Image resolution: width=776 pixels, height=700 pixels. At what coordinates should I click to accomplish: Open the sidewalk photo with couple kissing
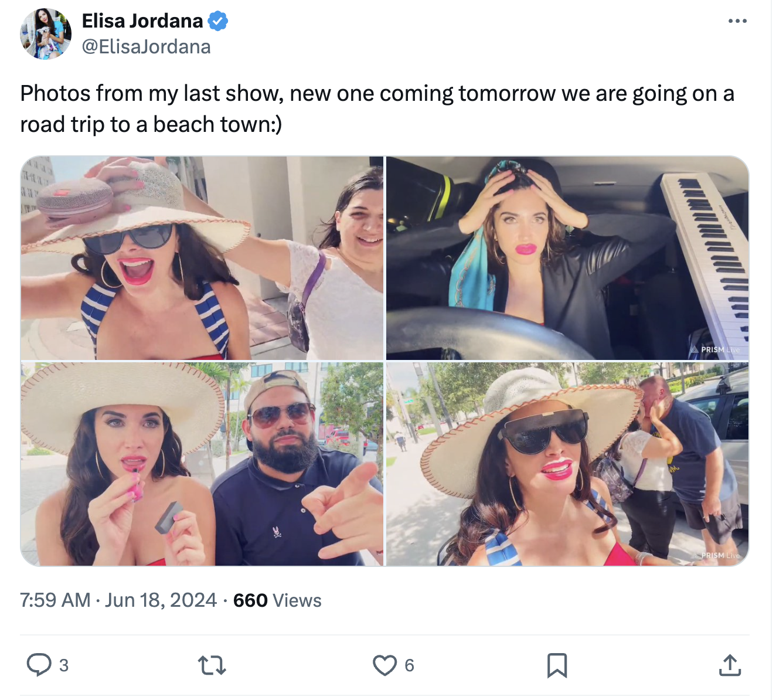tap(567, 464)
